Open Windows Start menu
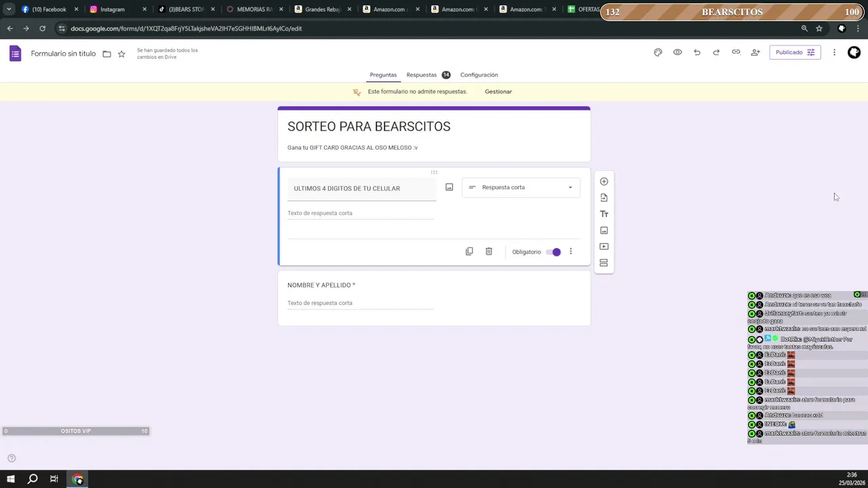 [x=10, y=479]
